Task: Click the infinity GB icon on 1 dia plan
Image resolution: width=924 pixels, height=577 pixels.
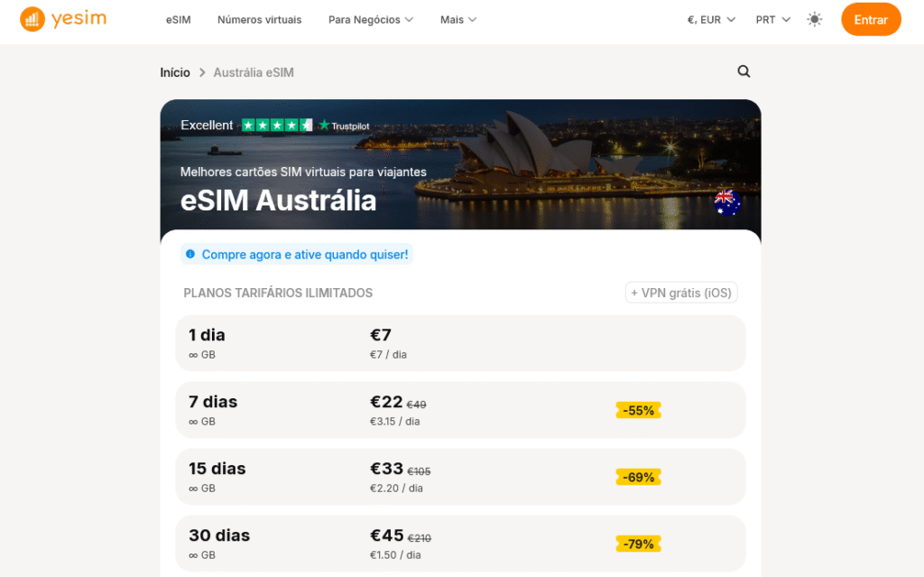Action: tap(194, 354)
